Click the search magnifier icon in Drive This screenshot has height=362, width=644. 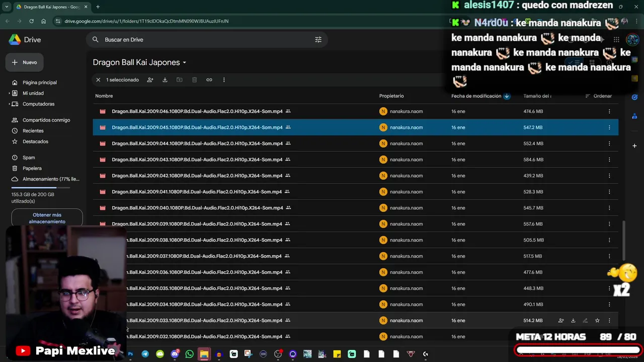96,40
